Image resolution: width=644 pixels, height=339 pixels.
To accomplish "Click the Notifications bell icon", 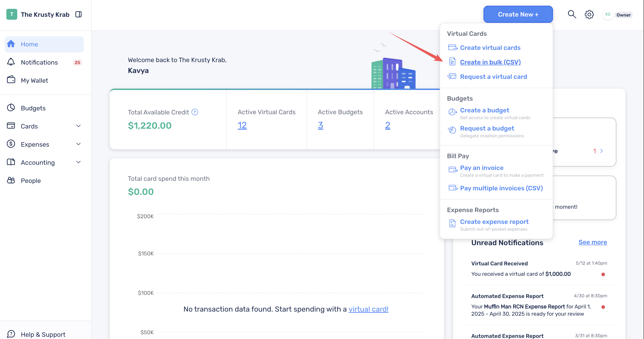I will (11, 62).
